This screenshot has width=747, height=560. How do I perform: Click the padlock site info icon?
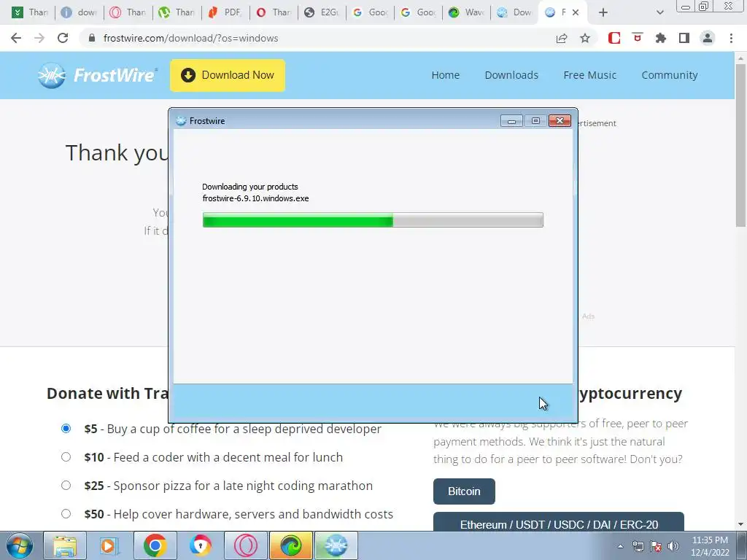click(92, 38)
